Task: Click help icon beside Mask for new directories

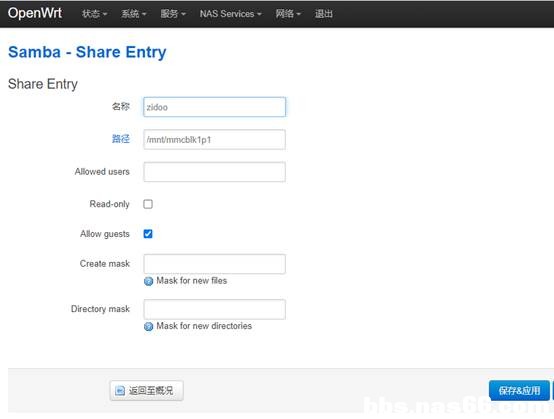Action: tap(148, 326)
